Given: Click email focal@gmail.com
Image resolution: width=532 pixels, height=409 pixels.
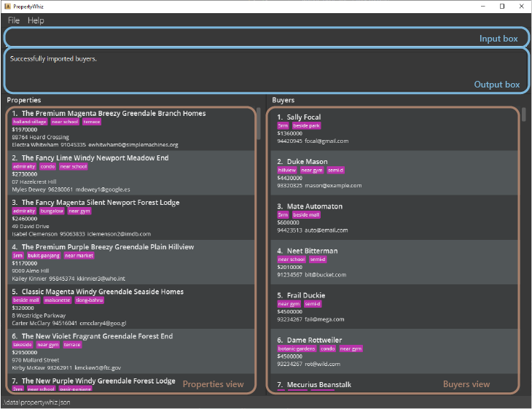Looking at the screenshot, I should click(326, 141).
